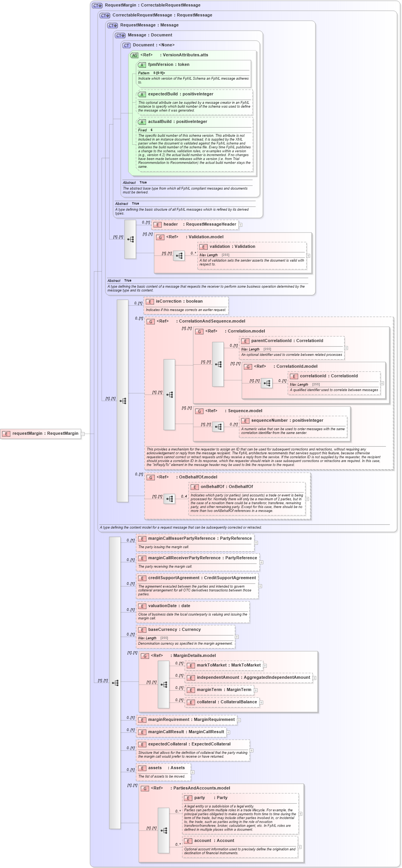The image size is (402, 868).
Task: Click the valuationDate element icon
Action: [142, 606]
